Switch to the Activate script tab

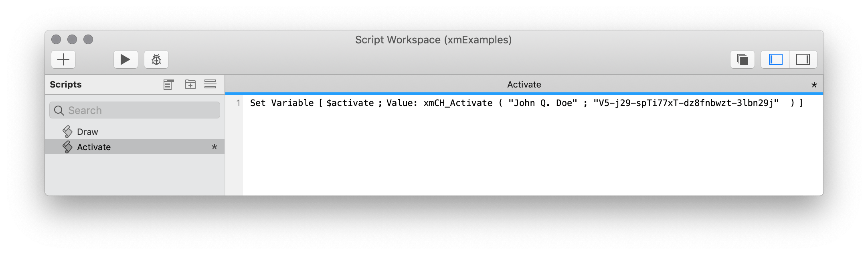[x=523, y=84]
